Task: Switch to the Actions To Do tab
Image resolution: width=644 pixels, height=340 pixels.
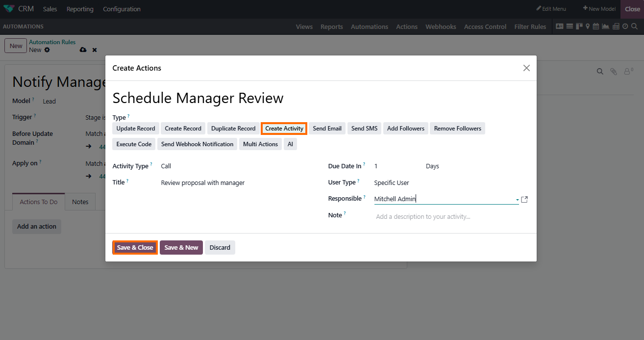Action: tap(39, 202)
